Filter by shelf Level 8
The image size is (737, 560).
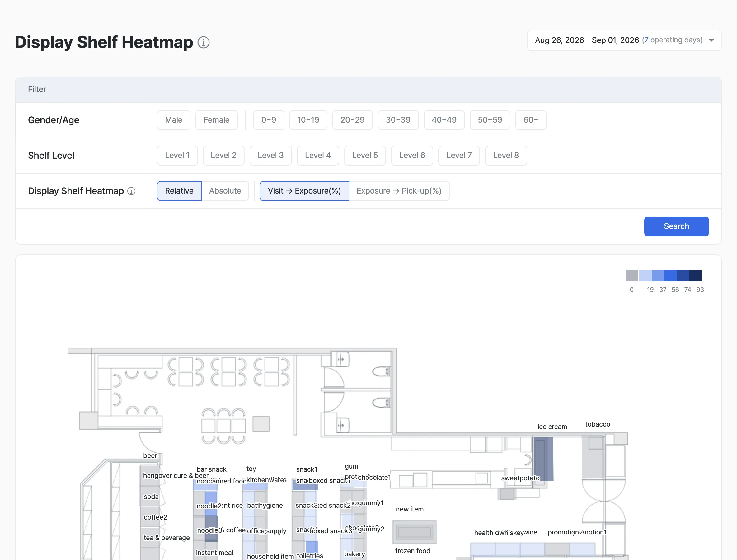(x=506, y=156)
